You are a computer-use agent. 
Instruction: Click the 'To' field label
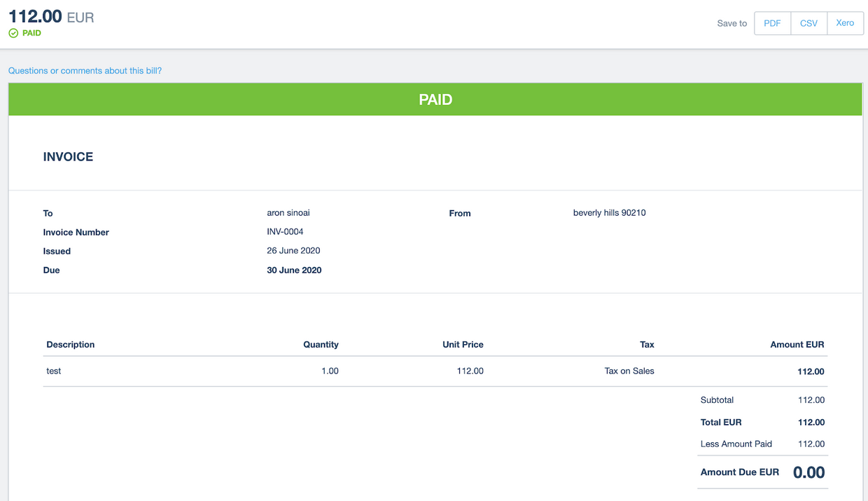[x=48, y=213]
